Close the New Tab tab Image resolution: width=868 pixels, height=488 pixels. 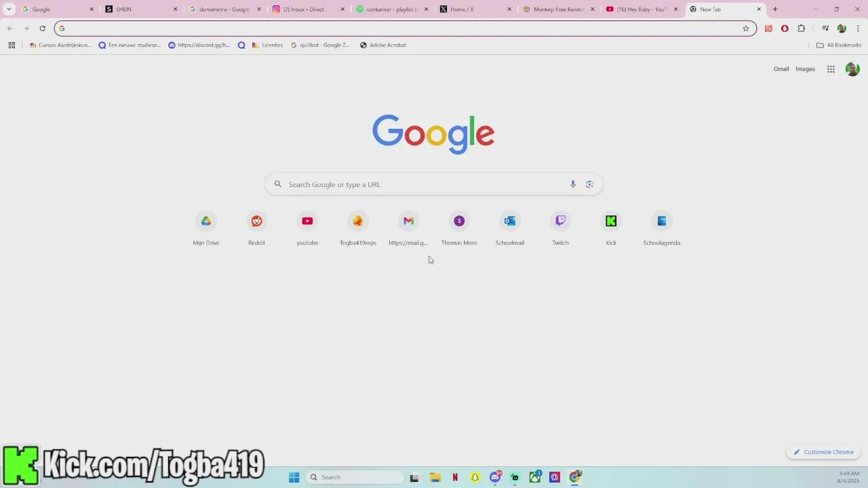pyautogui.click(x=759, y=9)
